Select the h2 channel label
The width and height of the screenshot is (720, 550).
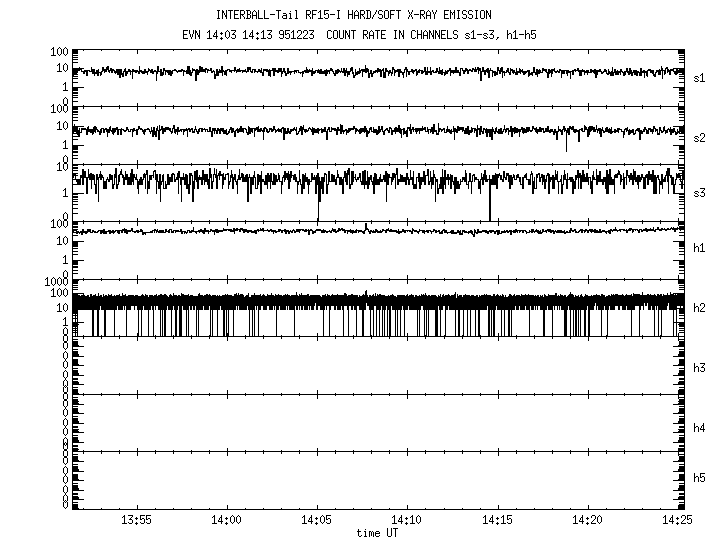tap(700, 307)
